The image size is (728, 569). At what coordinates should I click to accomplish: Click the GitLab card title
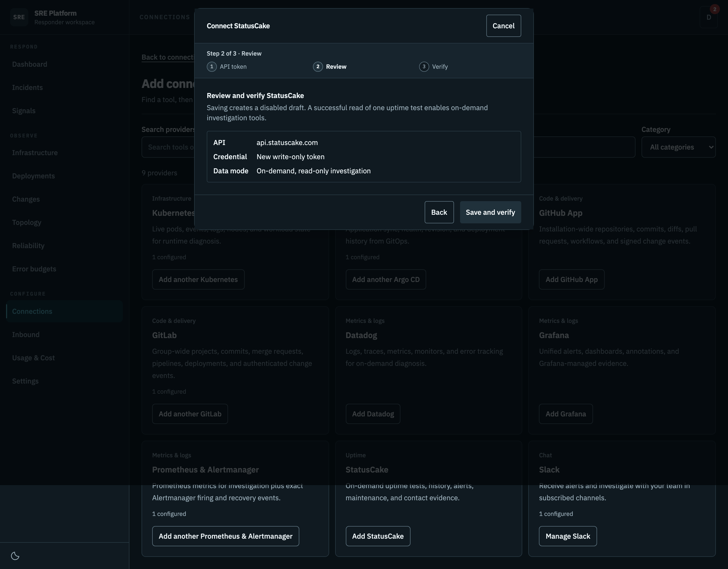(164, 335)
